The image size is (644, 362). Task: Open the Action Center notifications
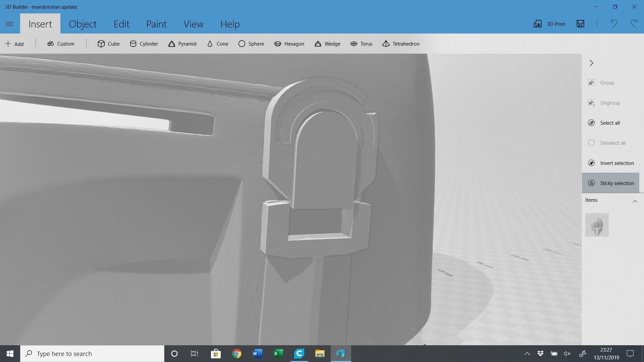[x=630, y=354]
